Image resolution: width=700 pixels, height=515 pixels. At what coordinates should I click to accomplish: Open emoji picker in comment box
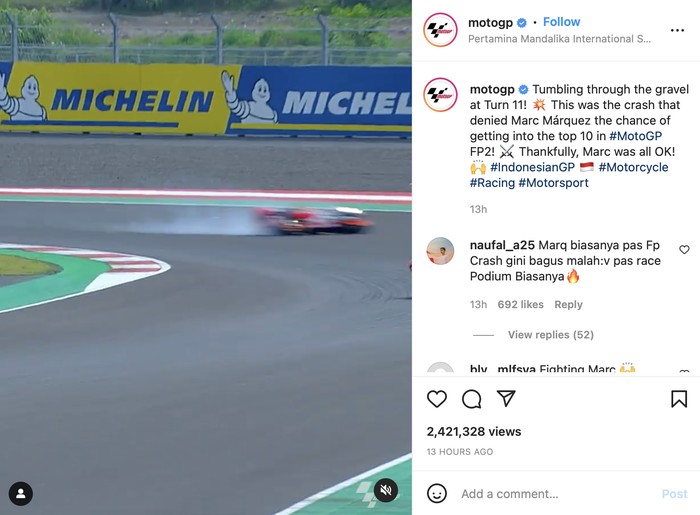click(x=437, y=493)
